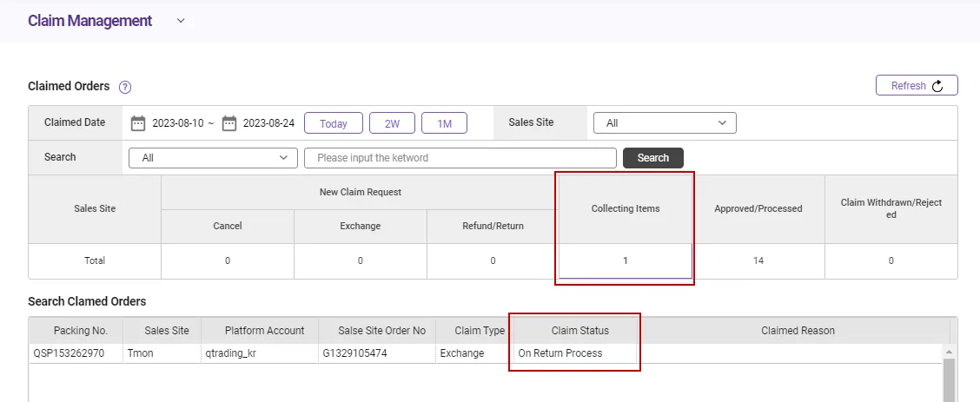This screenshot has height=402, width=980.
Task: Sort by Claim Status column header
Action: point(579,331)
